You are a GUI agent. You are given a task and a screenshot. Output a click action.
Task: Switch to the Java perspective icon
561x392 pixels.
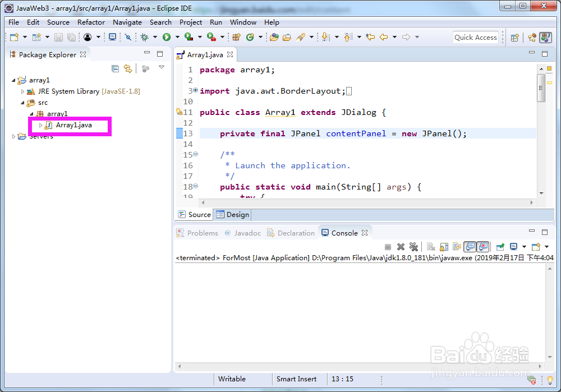(x=546, y=38)
